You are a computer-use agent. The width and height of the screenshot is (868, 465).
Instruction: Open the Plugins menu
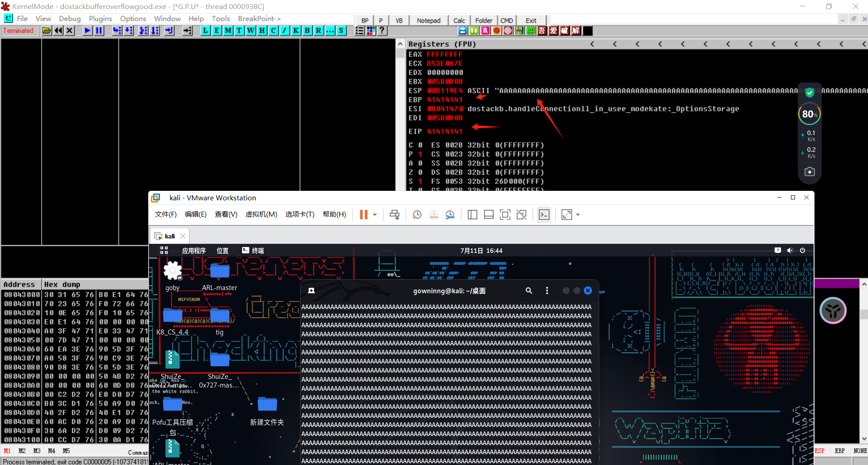[x=100, y=19]
